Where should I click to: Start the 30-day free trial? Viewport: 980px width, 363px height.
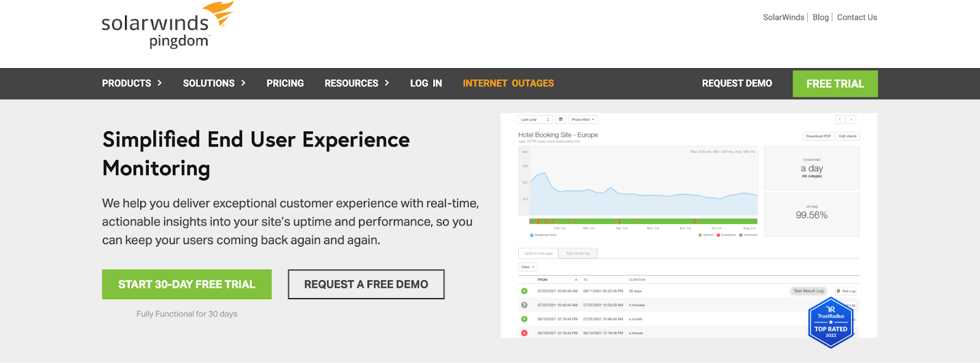[x=187, y=285]
